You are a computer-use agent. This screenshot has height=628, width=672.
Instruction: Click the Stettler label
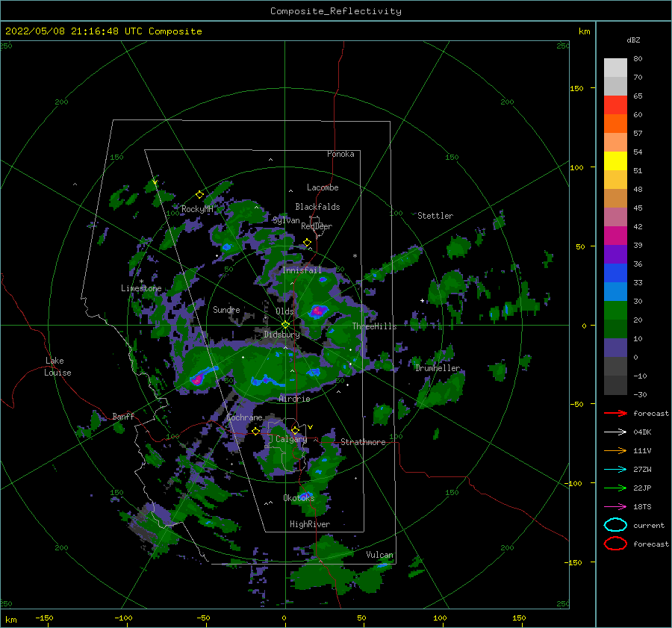(435, 216)
